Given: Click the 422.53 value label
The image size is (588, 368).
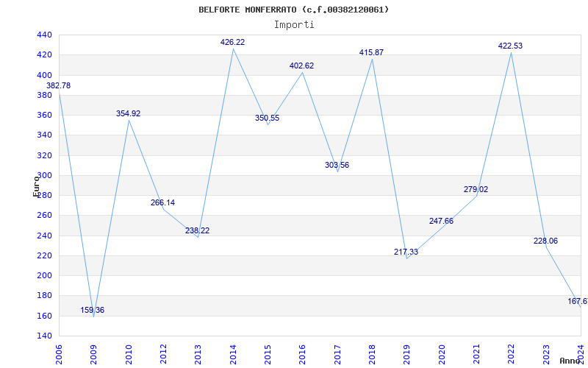Looking at the screenshot, I should coord(510,46).
